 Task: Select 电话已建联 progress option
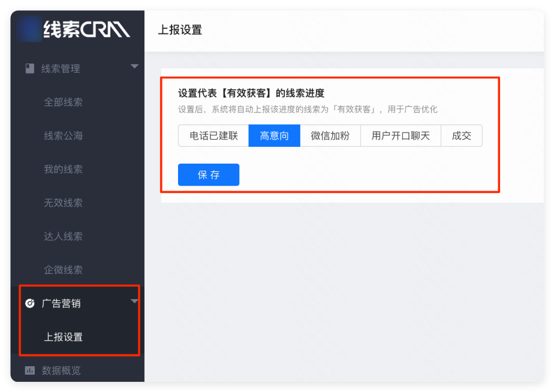click(x=213, y=136)
